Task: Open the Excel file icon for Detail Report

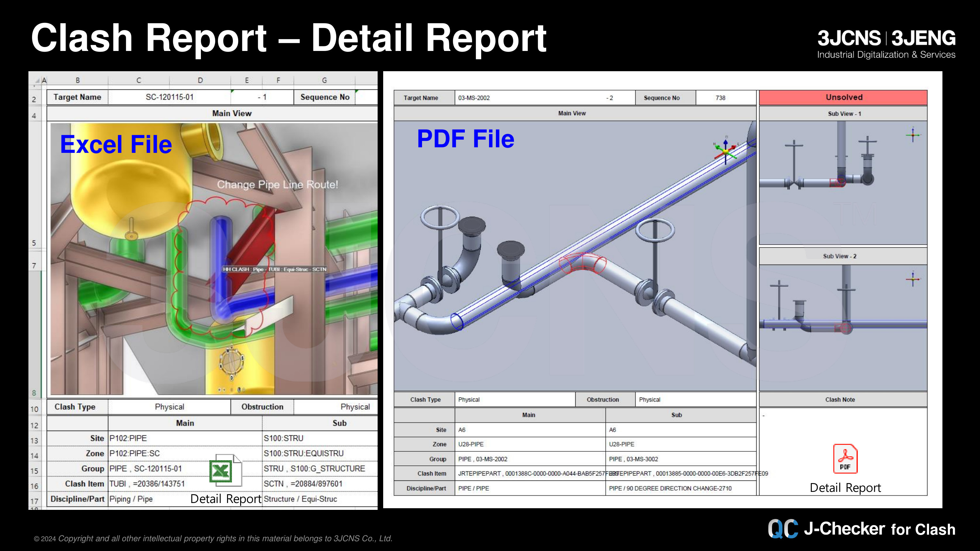Action: click(225, 470)
